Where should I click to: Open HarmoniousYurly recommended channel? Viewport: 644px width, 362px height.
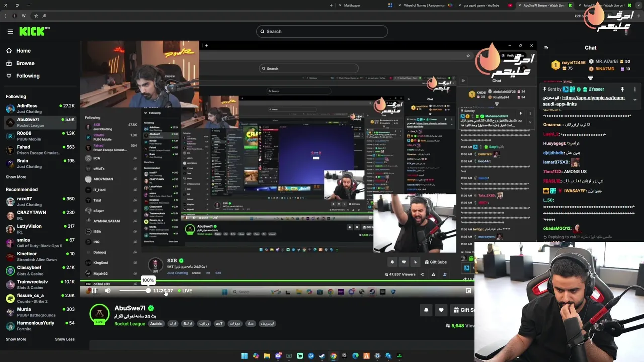click(40, 326)
